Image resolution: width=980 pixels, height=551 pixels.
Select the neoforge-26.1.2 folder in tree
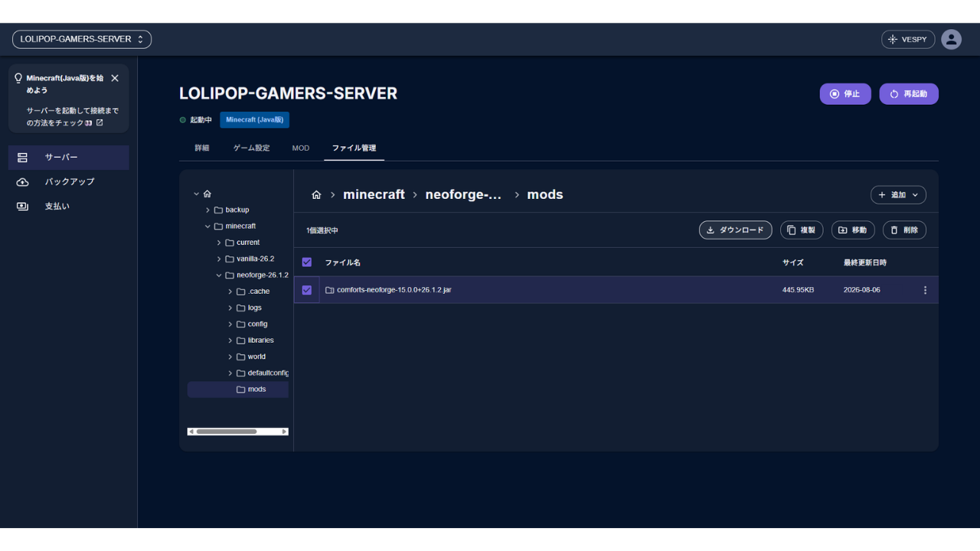[257, 275]
